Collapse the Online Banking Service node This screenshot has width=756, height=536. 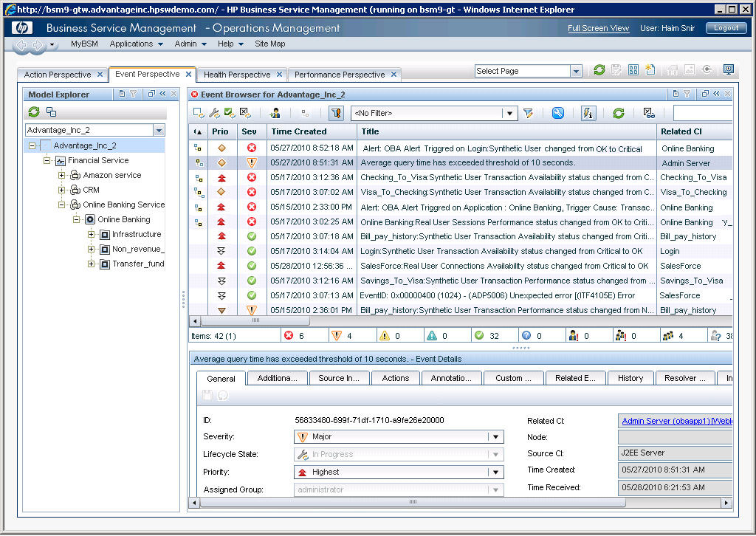coord(62,205)
